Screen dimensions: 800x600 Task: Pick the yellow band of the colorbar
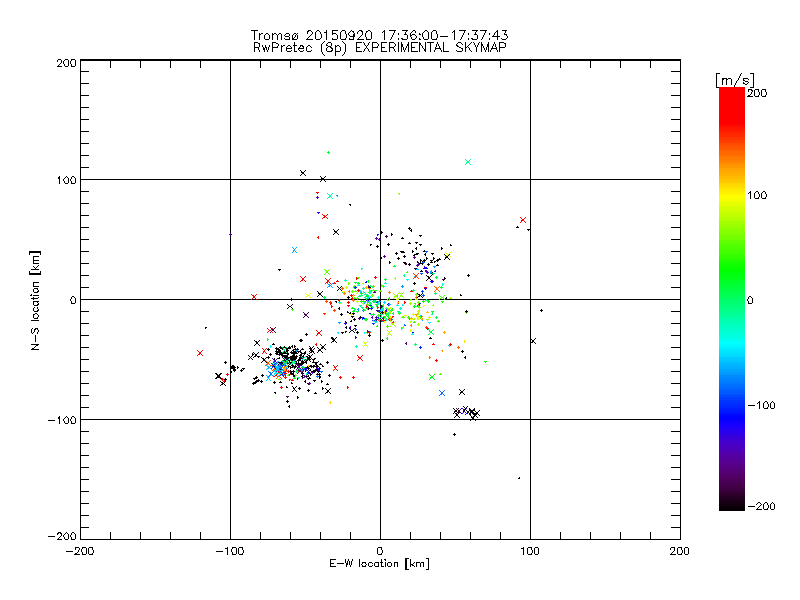(732, 196)
